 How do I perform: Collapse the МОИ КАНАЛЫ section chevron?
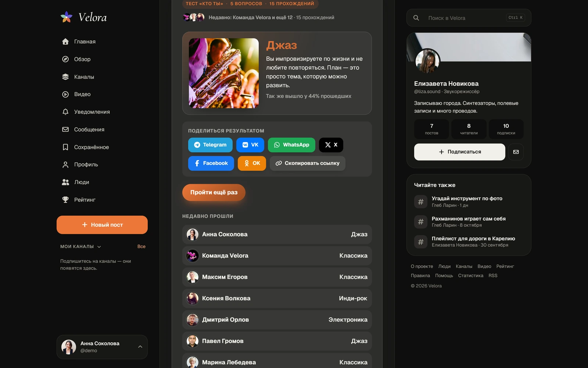tap(99, 247)
